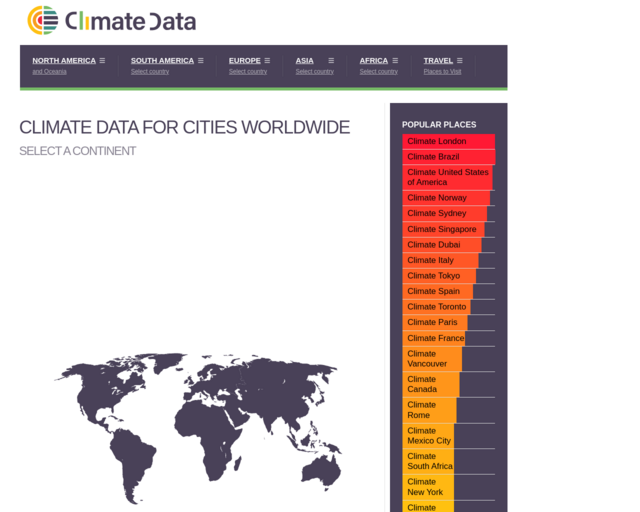
Task: Select the EUROPE menu item
Action: tap(244, 60)
